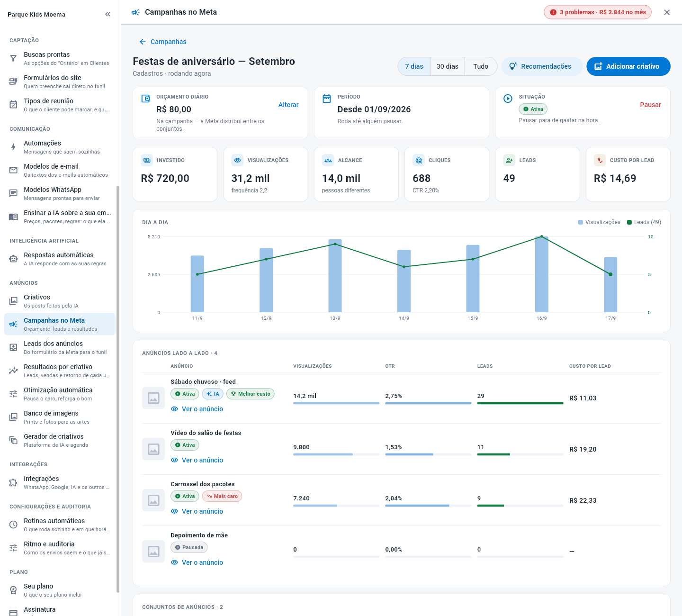Click the calendar icon next to Tipos de reunião
The image size is (682, 616).
[13, 105]
